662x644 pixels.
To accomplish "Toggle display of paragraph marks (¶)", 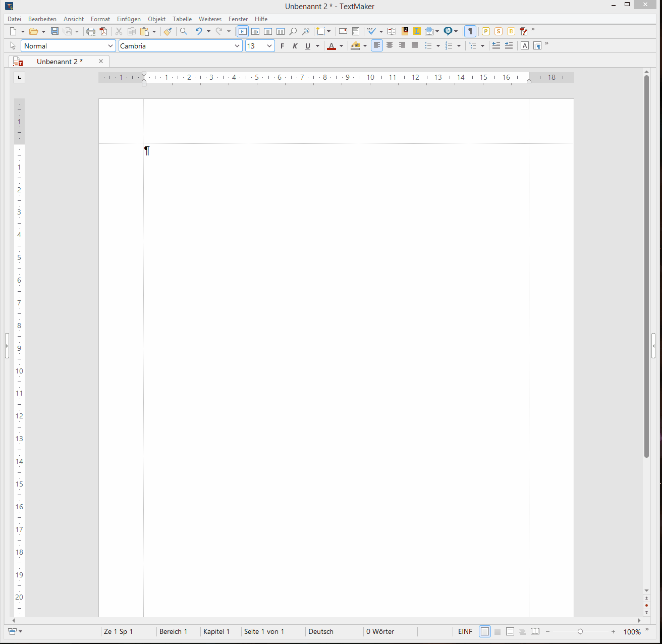I will click(x=470, y=31).
